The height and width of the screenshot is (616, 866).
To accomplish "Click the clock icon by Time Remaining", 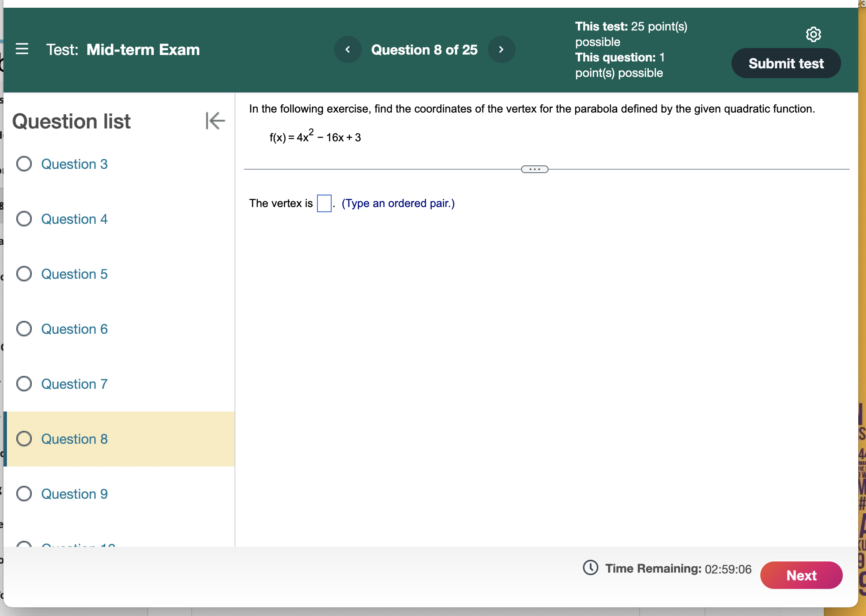I will [x=590, y=567].
